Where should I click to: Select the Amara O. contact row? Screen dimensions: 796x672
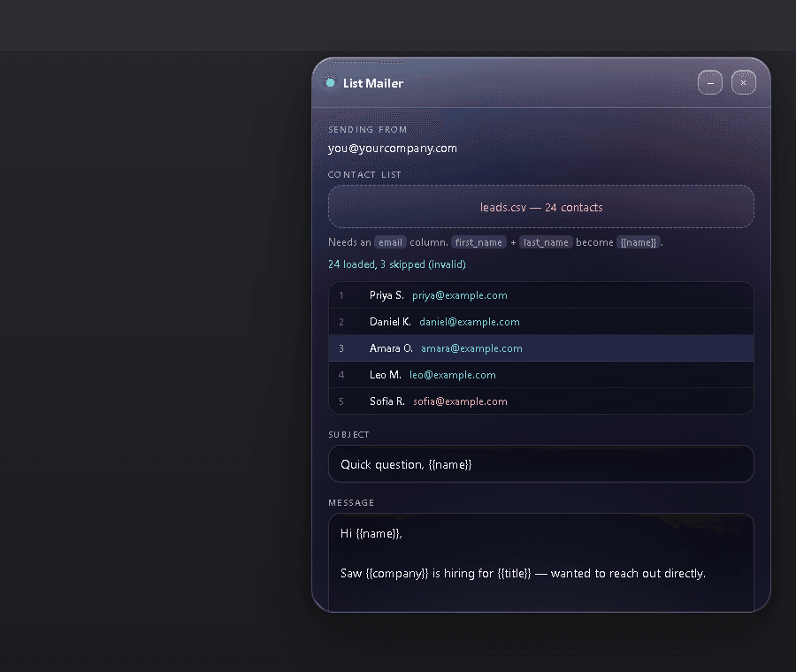point(541,348)
